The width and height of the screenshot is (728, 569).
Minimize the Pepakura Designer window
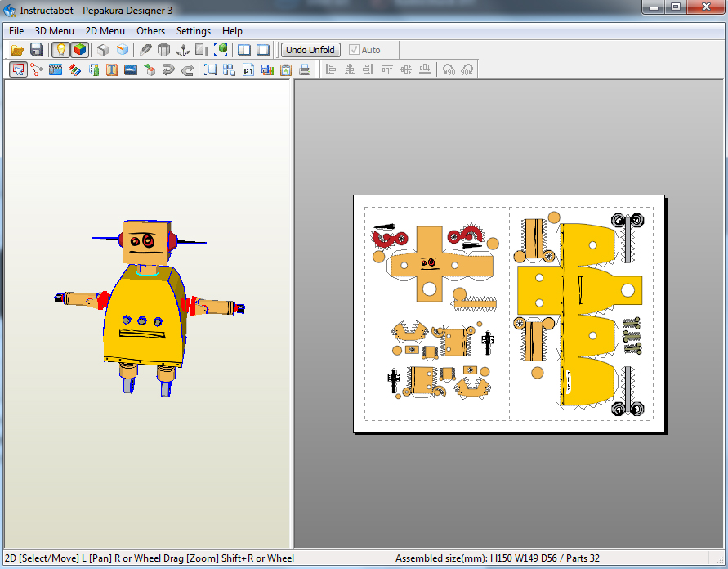pyautogui.click(x=654, y=7)
